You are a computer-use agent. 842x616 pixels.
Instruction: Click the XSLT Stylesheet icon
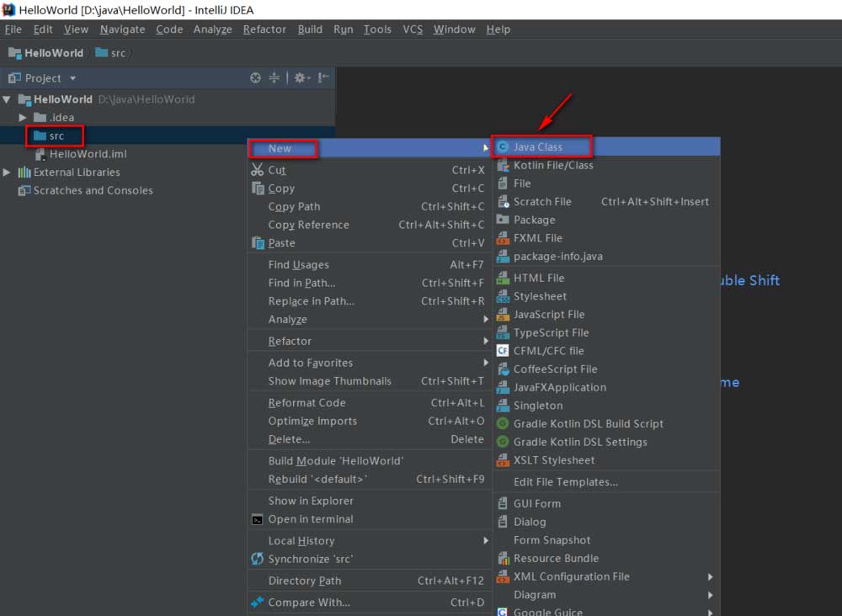click(x=503, y=460)
